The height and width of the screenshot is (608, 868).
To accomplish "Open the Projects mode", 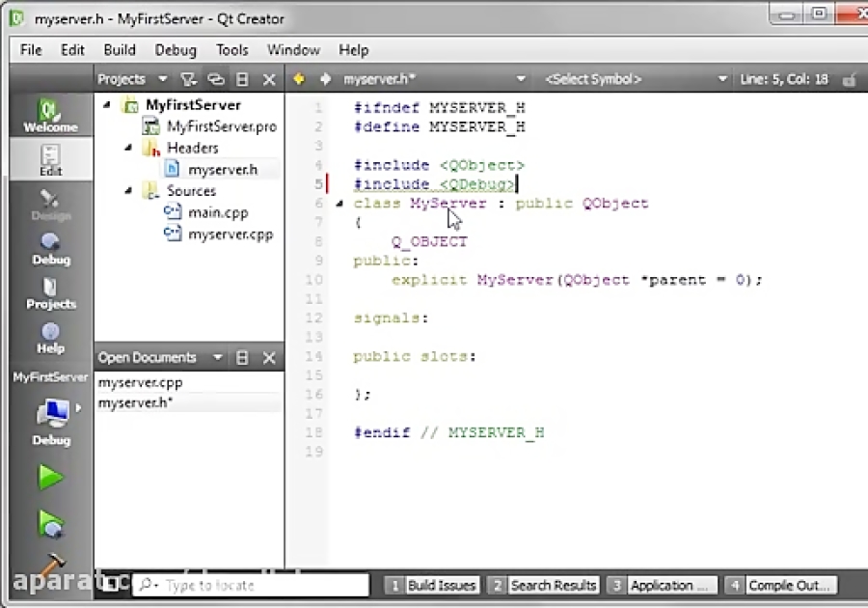I will pyautogui.click(x=50, y=293).
